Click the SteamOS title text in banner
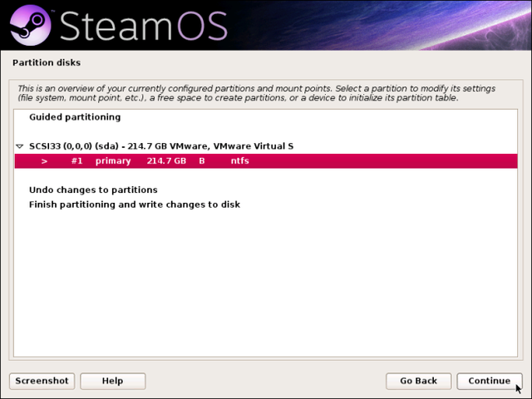This screenshot has width=532, height=399. 144,26
